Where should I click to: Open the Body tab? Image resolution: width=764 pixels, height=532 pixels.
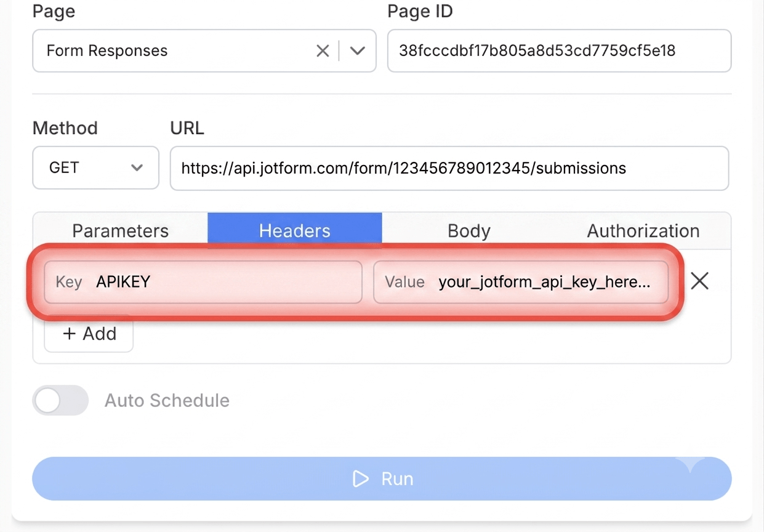coord(469,231)
